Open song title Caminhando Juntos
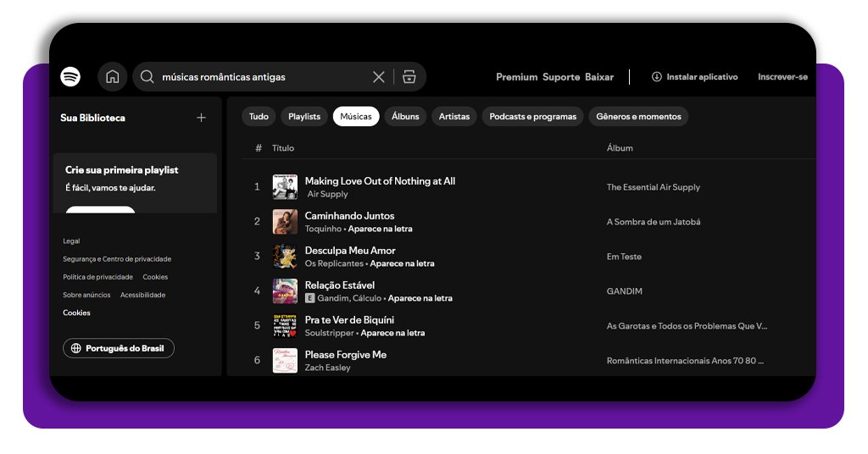Image resolution: width=868 pixels, height=454 pixels. point(349,216)
